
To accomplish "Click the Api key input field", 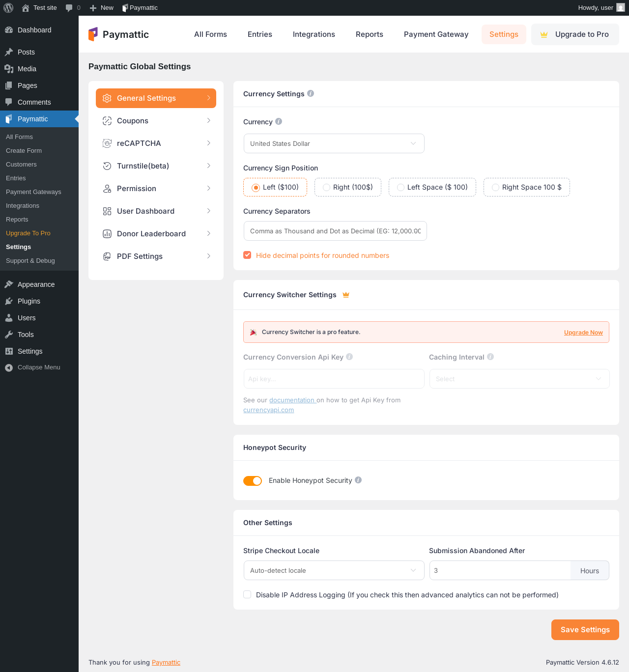I will pos(334,379).
